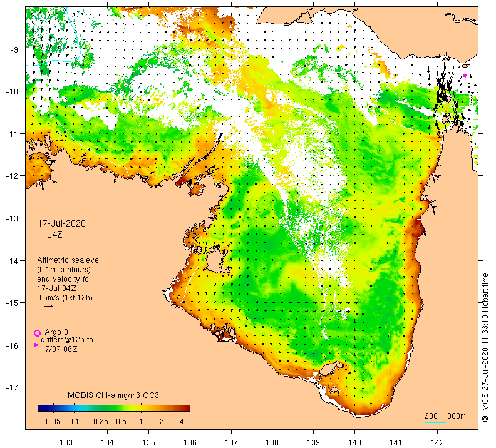Click the '(0.1m contours)' text
Viewport: 496px width, 448px height.
(x=64, y=270)
